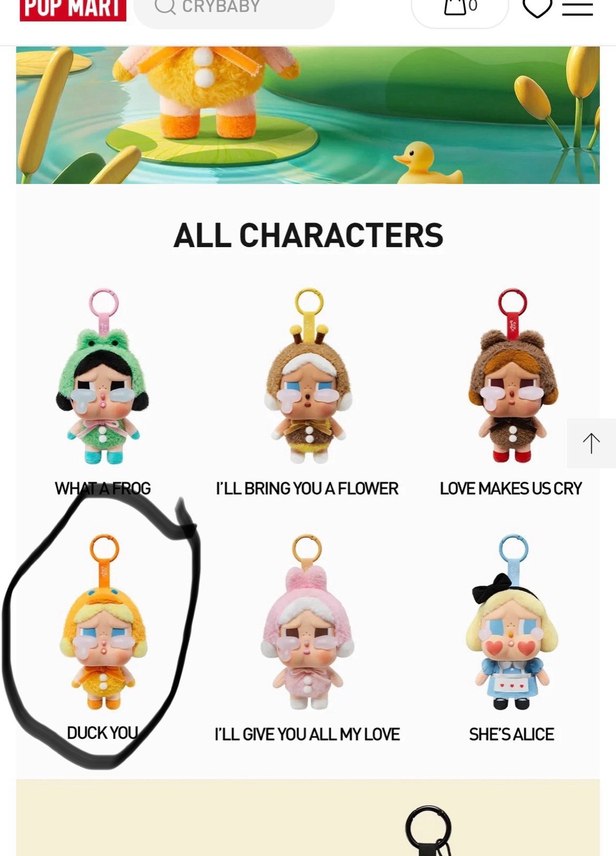The width and height of the screenshot is (616, 856).
Task: Select the brown bear plush figure
Action: click(513, 377)
